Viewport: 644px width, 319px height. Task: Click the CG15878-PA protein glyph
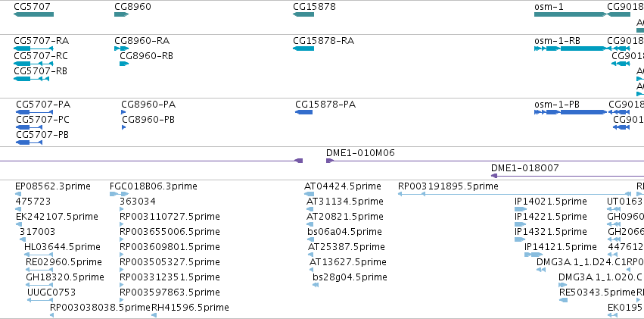click(x=304, y=112)
